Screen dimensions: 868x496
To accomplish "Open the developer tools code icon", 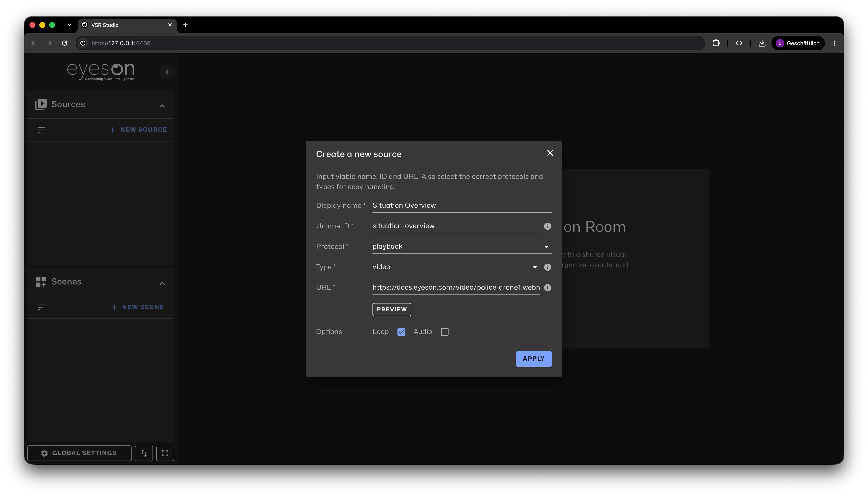I will (739, 43).
